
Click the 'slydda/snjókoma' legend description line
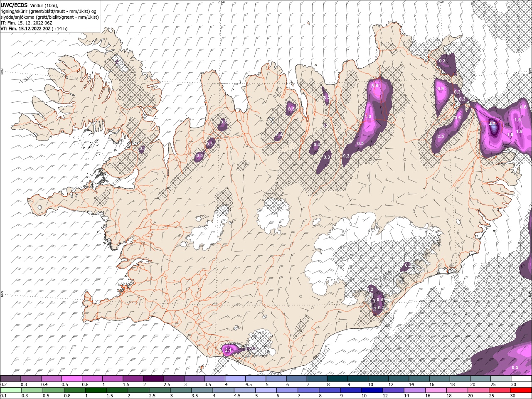(x=49, y=17)
